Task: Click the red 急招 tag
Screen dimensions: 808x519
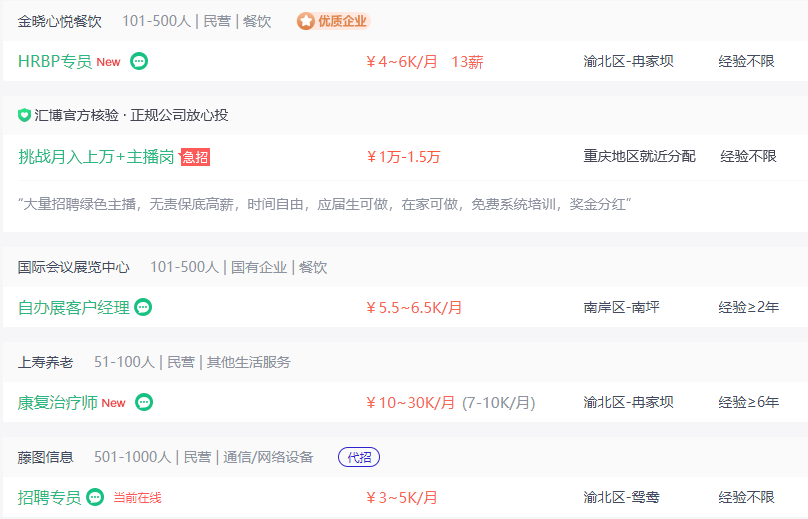Action: (x=195, y=157)
